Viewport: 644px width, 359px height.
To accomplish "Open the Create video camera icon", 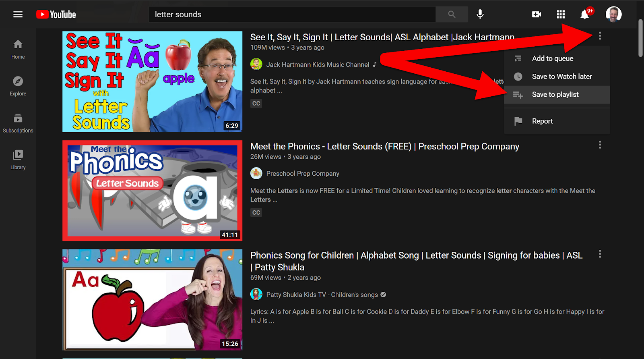I will pyautogui.click(x=537, y=15).
